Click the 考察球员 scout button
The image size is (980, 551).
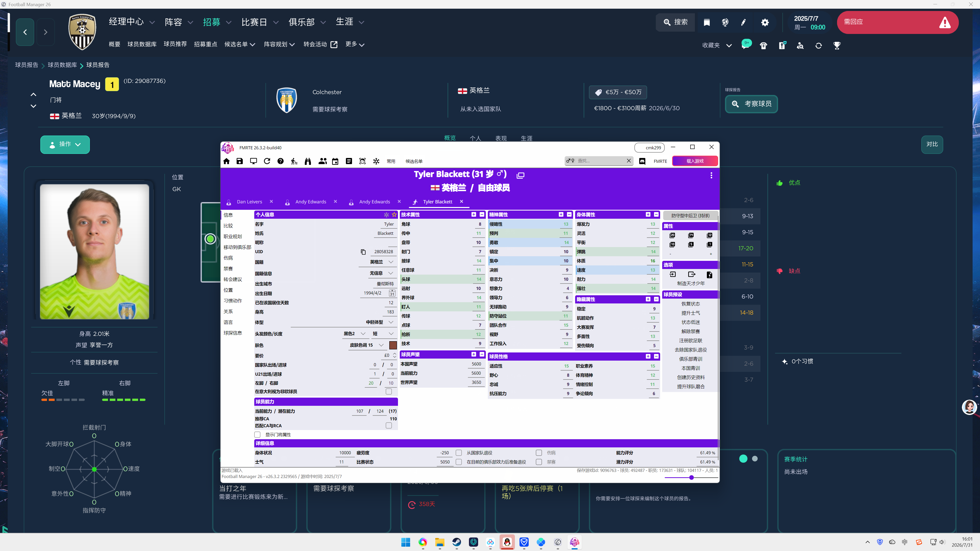tap(751, 104)
